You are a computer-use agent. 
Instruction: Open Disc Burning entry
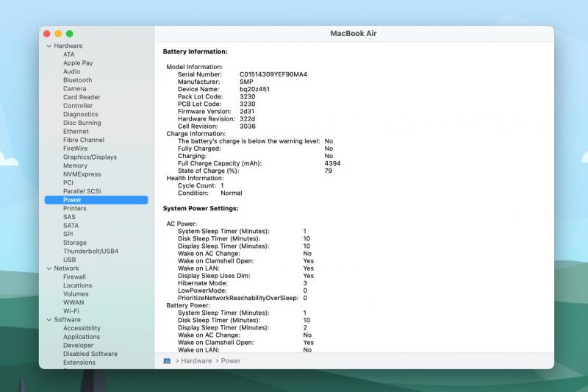[x=82, y=123]
